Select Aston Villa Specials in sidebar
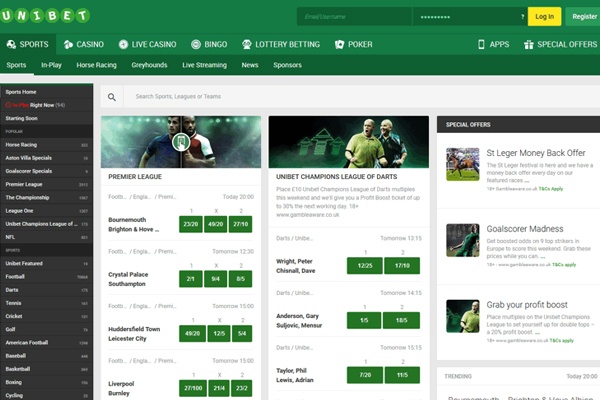600x400 pixels. (x=46, y=158)
